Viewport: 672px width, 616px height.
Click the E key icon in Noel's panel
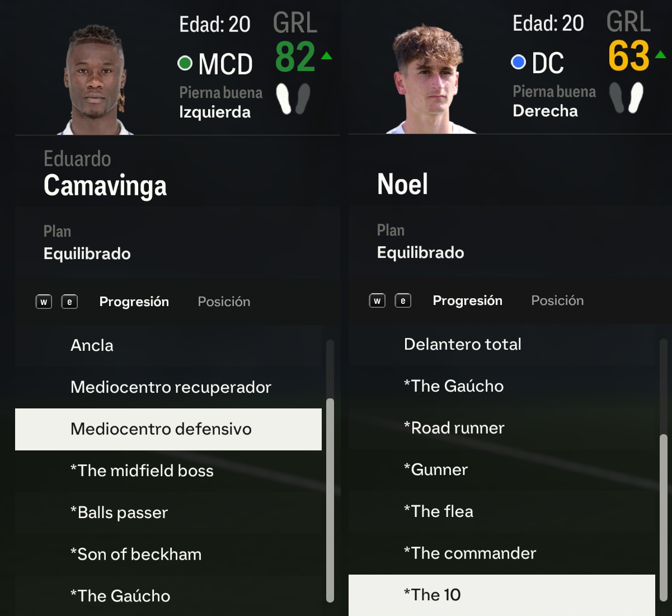click(x=403, y=301)
